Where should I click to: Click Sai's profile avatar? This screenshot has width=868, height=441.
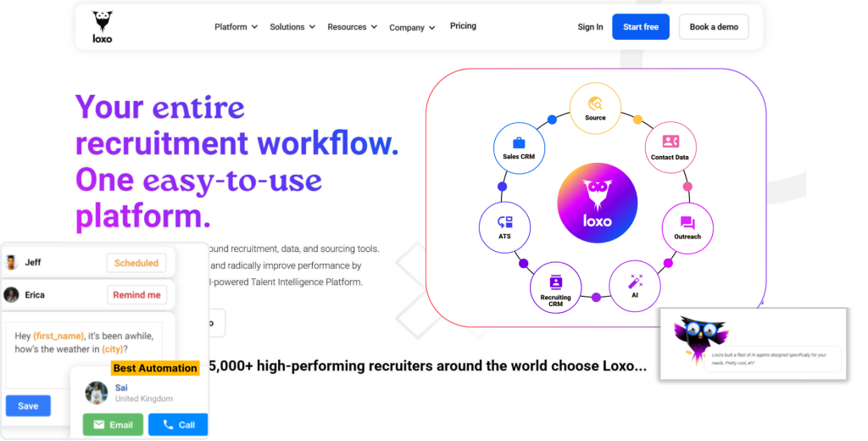click(x=97, y=393)
